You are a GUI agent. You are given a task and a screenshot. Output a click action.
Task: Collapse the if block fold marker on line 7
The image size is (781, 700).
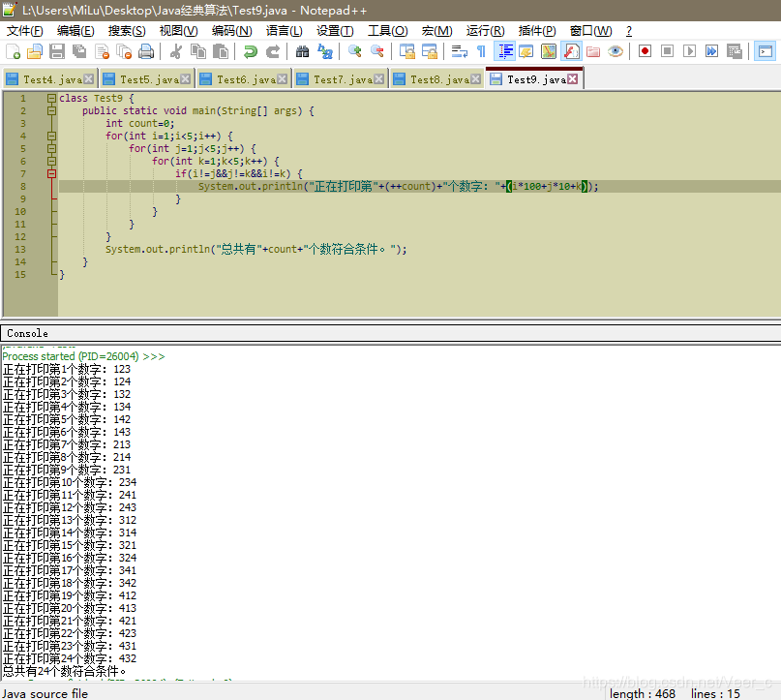[x=51, y=174]
